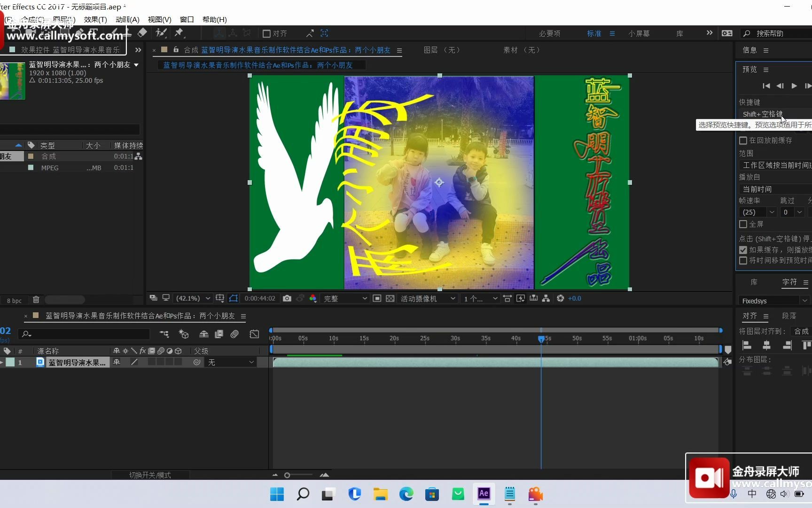Open Microsoft Edge from taskbar

406,494
